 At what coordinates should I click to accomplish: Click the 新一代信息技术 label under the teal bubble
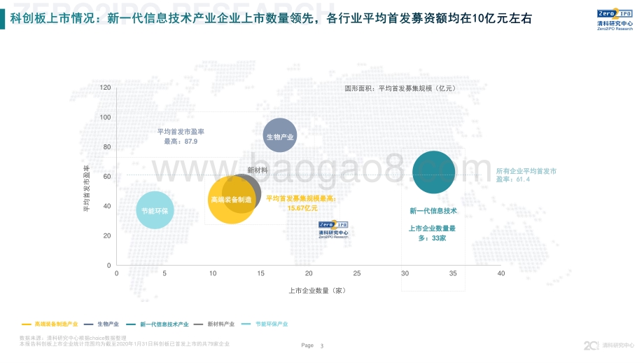pos(433,211)
